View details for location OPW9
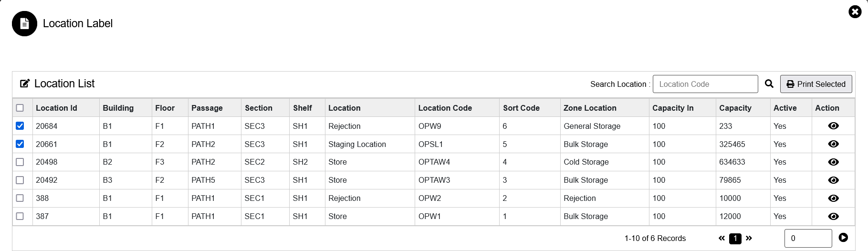The width and height of the screenshot is (868, 251). (833, 126)
